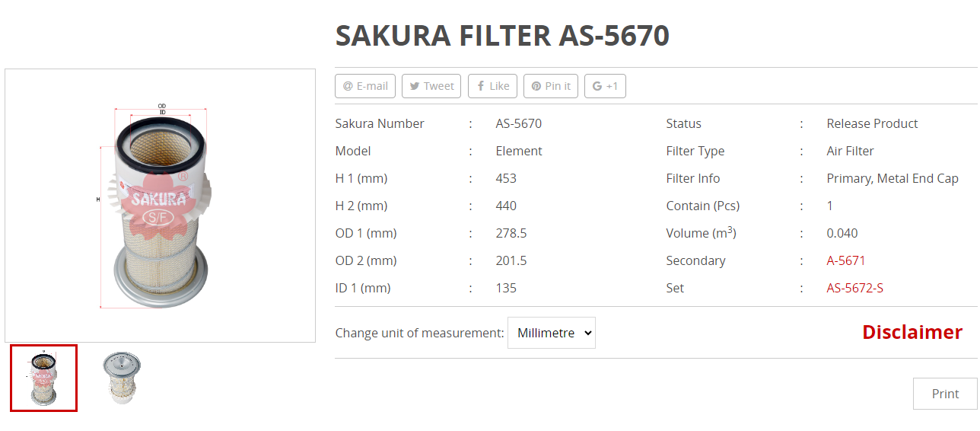Screen dimensions: 980x431
Task: Click the OD 1 value '278.5'
Action: coord(511,233)
